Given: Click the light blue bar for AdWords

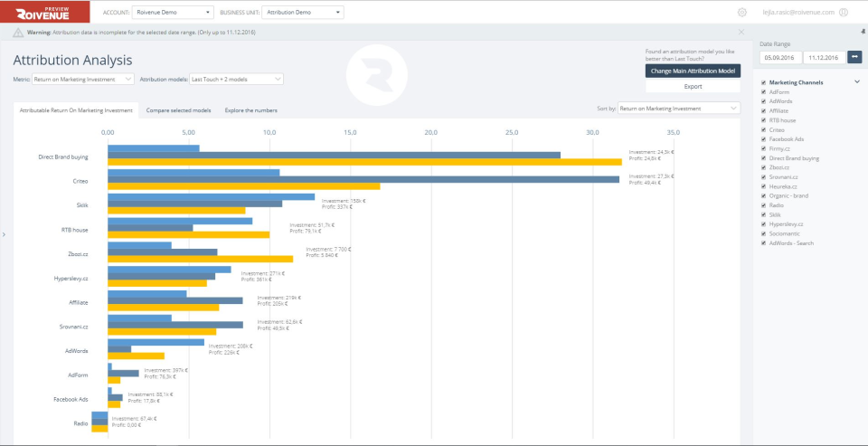Looking at the screenshot, I should [156, 342].
